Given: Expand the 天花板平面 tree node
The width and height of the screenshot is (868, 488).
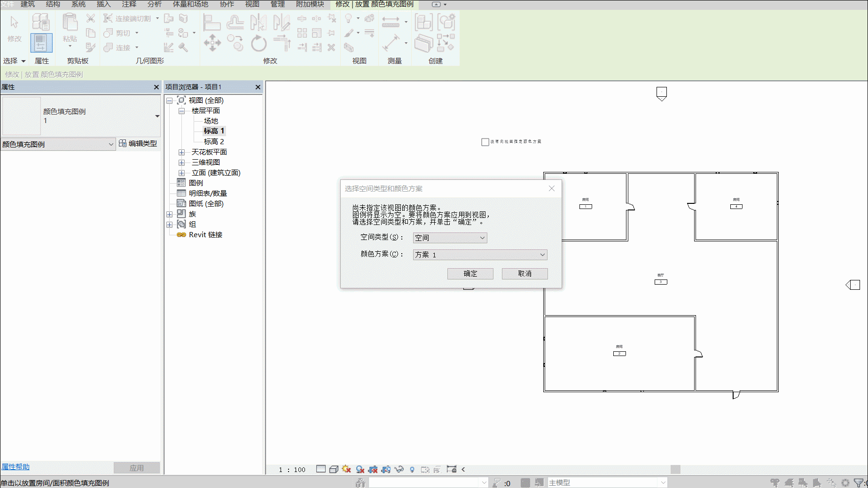Looking at the screenshot, I should (181, 152).
